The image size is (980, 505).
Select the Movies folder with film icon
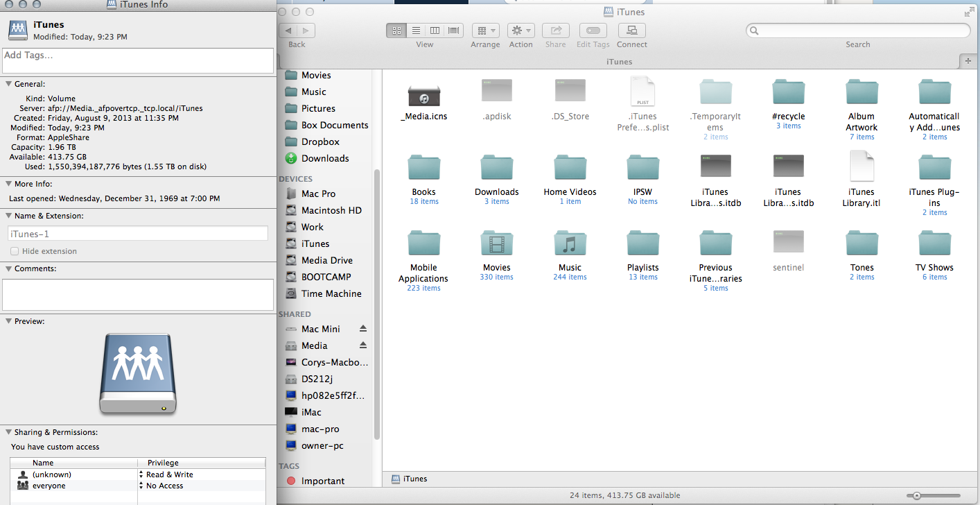click(x=497, y=244)
